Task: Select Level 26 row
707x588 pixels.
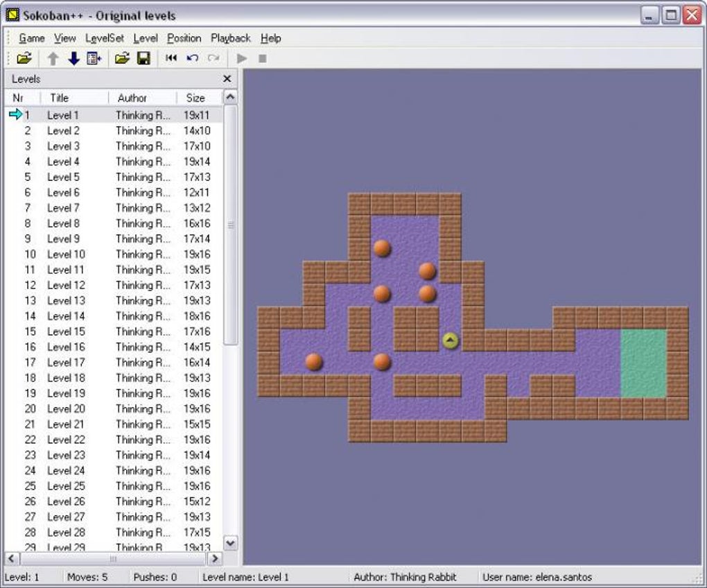Action: pyautogui.click(x=114, y=501)
